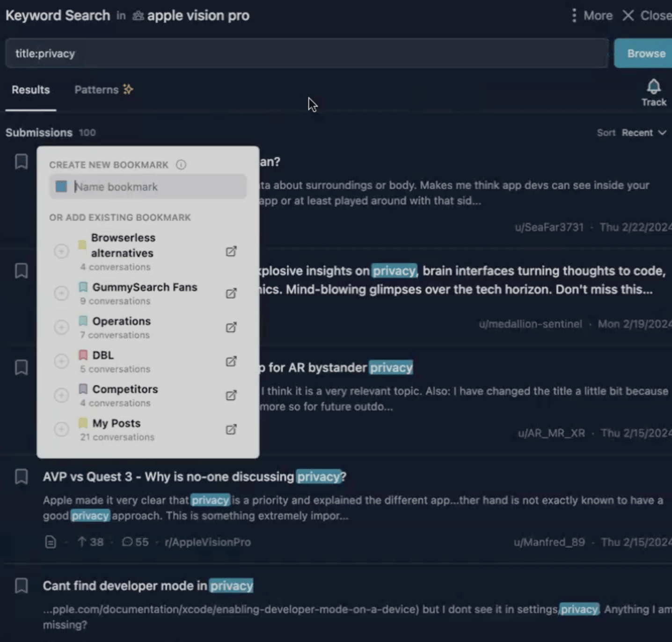Image resolution: width=672 pixels, height=642 pixels.
Task: Click the Browse button
Action: pyautogui.click(x=646, y=54)
